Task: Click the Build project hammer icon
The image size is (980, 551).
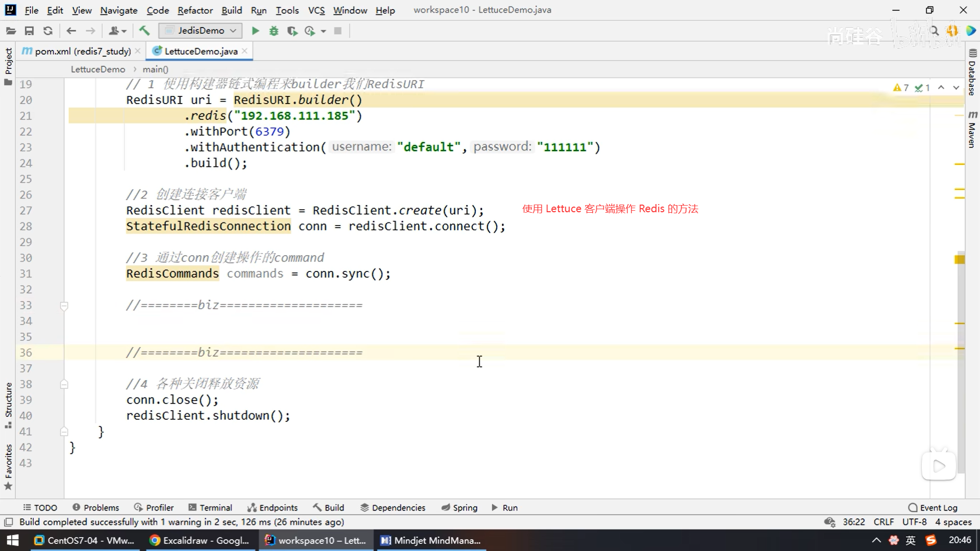Action: tap(144, 31)
